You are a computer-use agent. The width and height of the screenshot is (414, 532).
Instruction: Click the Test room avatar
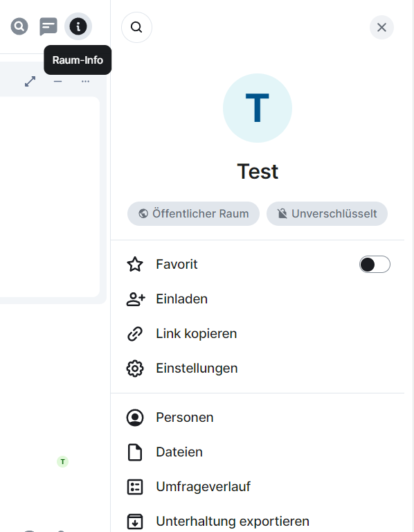point(258,108)
